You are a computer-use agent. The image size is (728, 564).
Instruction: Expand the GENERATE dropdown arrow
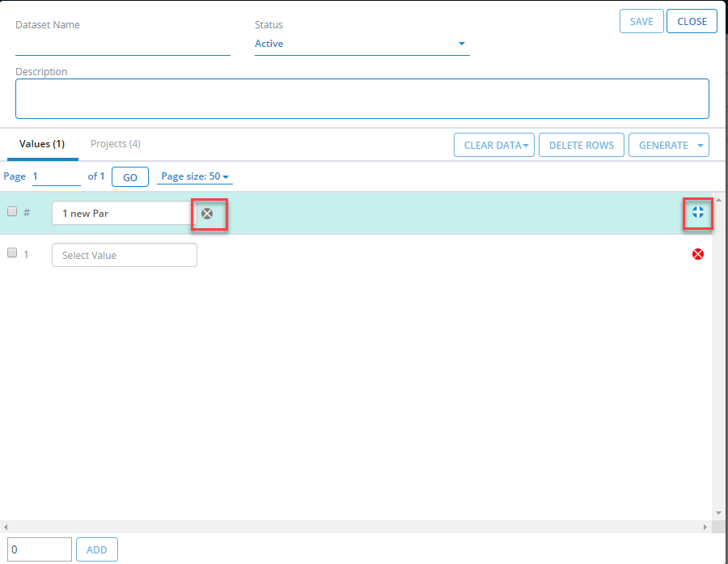click(x=696, y=144)
